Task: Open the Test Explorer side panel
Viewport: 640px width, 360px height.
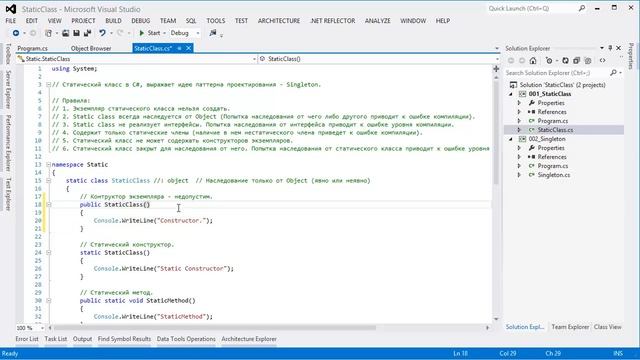Action: click(8, 194)
